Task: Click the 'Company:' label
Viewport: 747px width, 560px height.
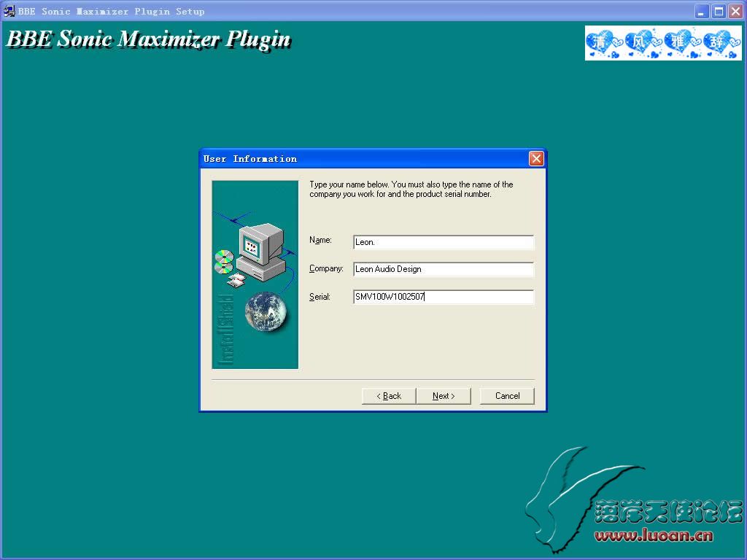Action: point(326,268)
